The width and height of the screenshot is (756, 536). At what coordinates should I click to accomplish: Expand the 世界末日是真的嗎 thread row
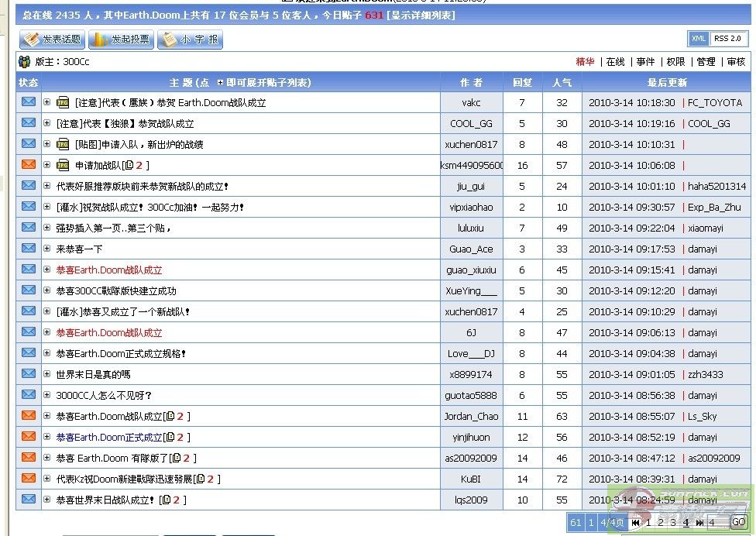[46, 374]
